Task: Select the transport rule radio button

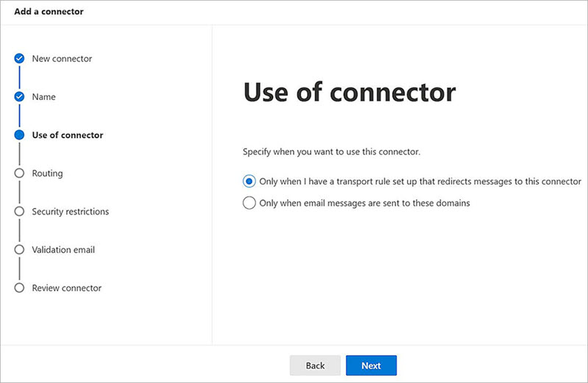Action: (x=249, y=182)
